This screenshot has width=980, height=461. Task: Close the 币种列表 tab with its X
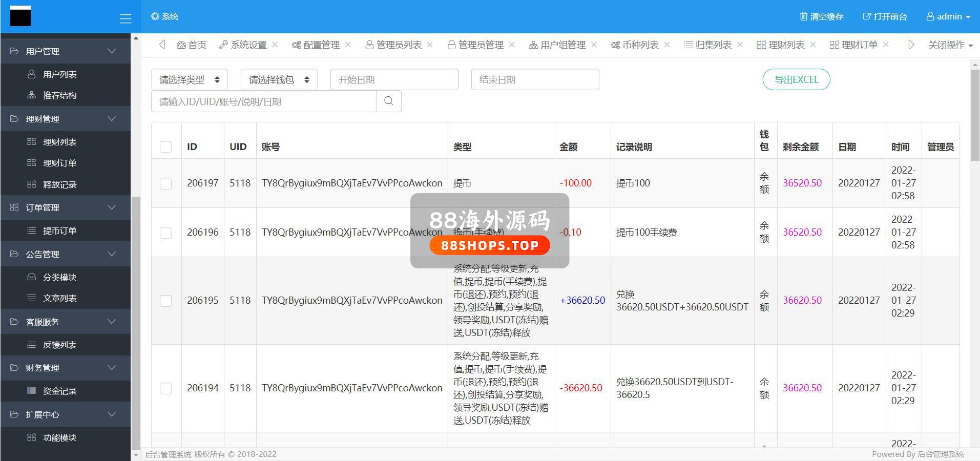pos(667,45)
